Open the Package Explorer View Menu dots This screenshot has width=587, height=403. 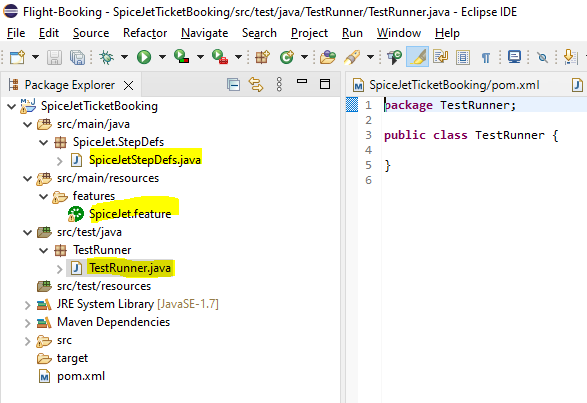pos(279,85)
